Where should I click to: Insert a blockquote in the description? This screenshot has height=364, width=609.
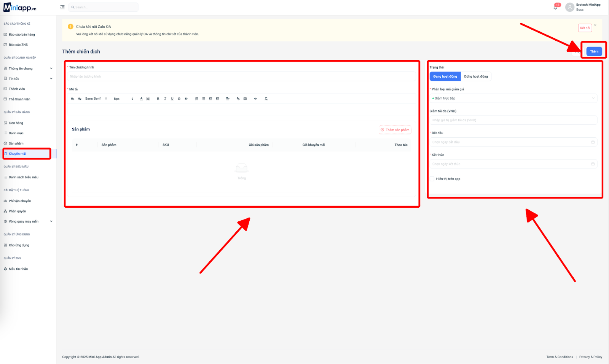point(186,99)
